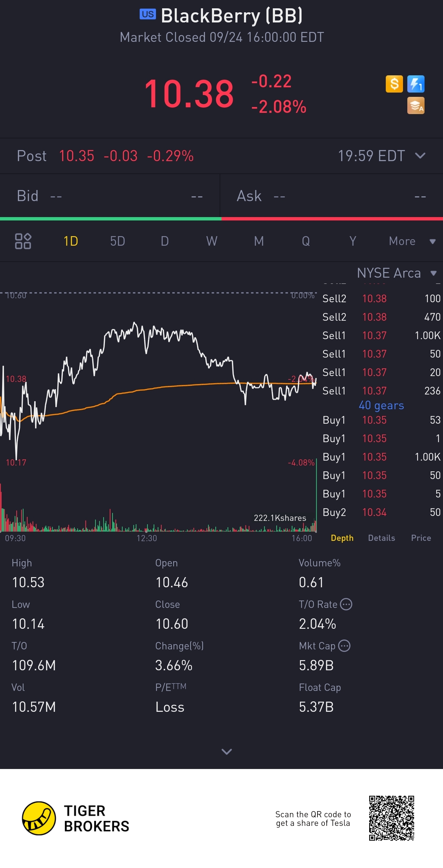Expand more stats with bottom chevron
The width and height of the screenshot is (443, 868).
pyautogui.click(x=226, y=751)
